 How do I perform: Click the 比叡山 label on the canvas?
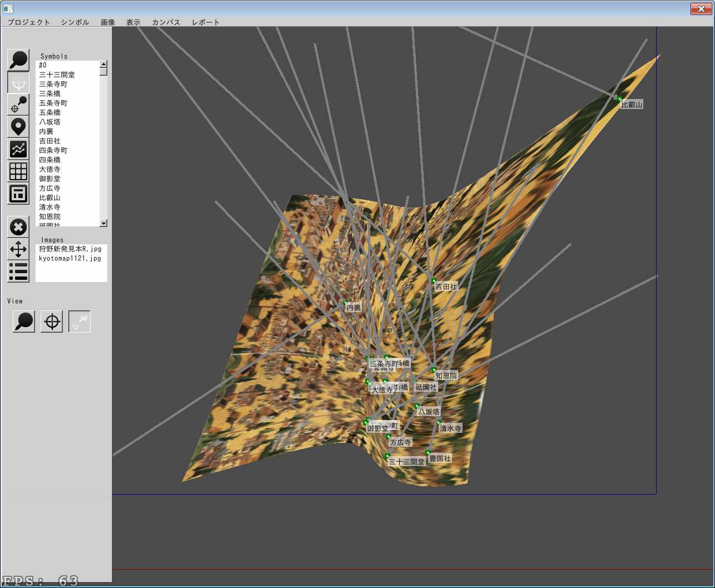point(632,105)
